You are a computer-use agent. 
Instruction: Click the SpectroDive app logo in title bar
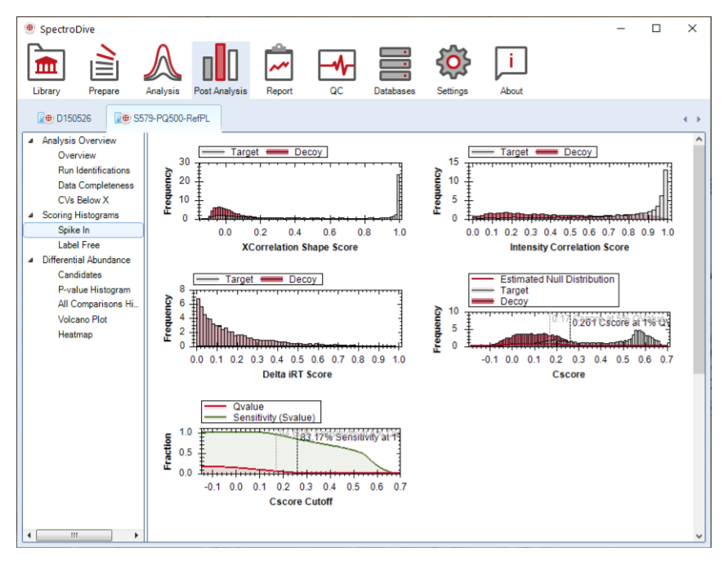click(x=29, y=29)
